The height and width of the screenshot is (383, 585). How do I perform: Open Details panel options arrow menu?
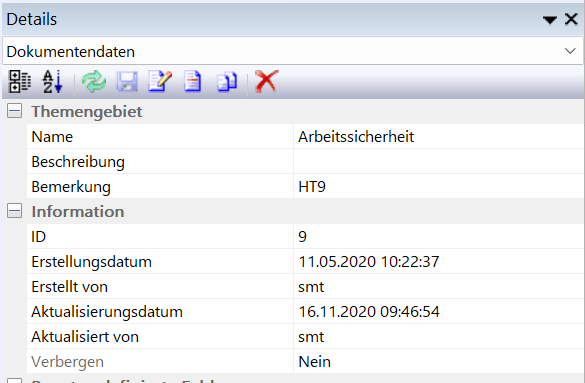pos(550,19)
